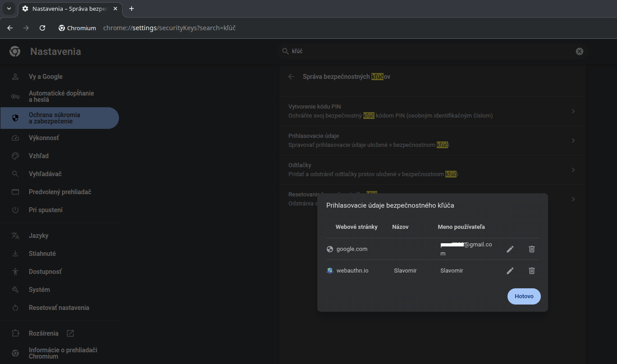Screen dimensions: 617x364
Task: Edit the google.com credential with pencil icon
Action: (510, 249)
